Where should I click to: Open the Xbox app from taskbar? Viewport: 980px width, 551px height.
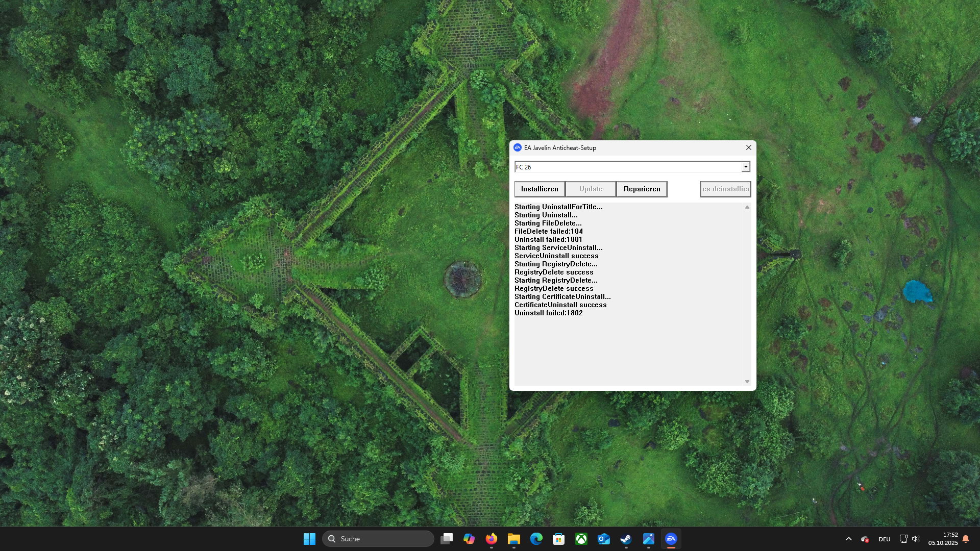pos(581,539)
